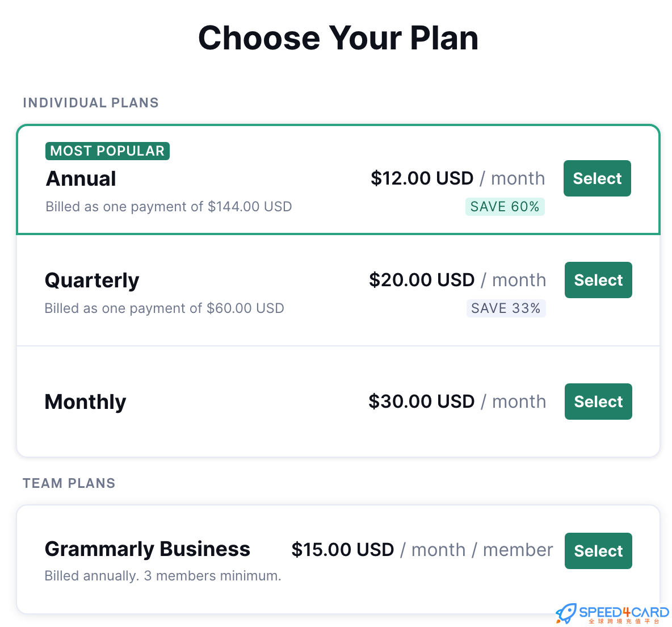This screenshot has height=627, width=672.
Task: Click the TEAM PLANS section label
Action: coord(69,483)
